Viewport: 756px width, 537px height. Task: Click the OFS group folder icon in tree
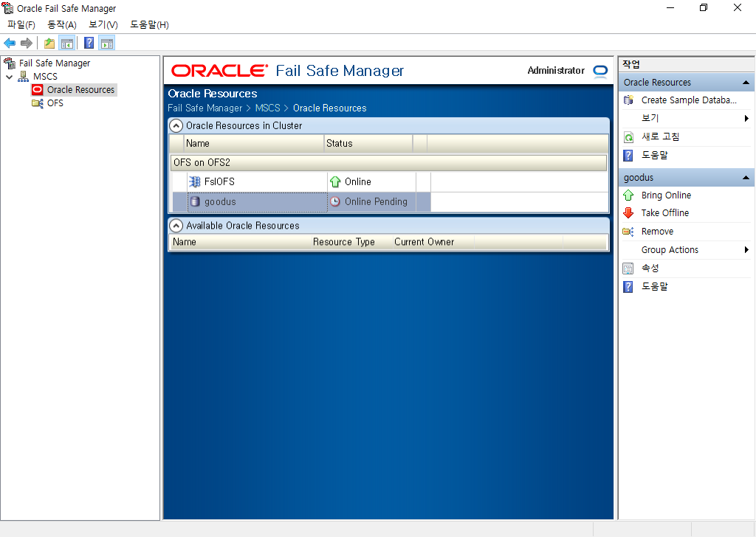point(37,103)
